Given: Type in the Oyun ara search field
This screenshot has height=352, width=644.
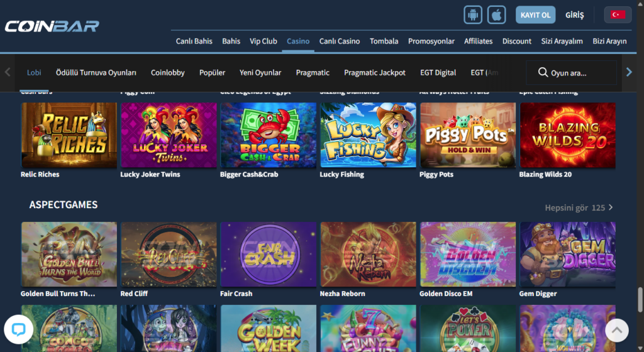Looking at the screenshot, I should pos(579,73).
